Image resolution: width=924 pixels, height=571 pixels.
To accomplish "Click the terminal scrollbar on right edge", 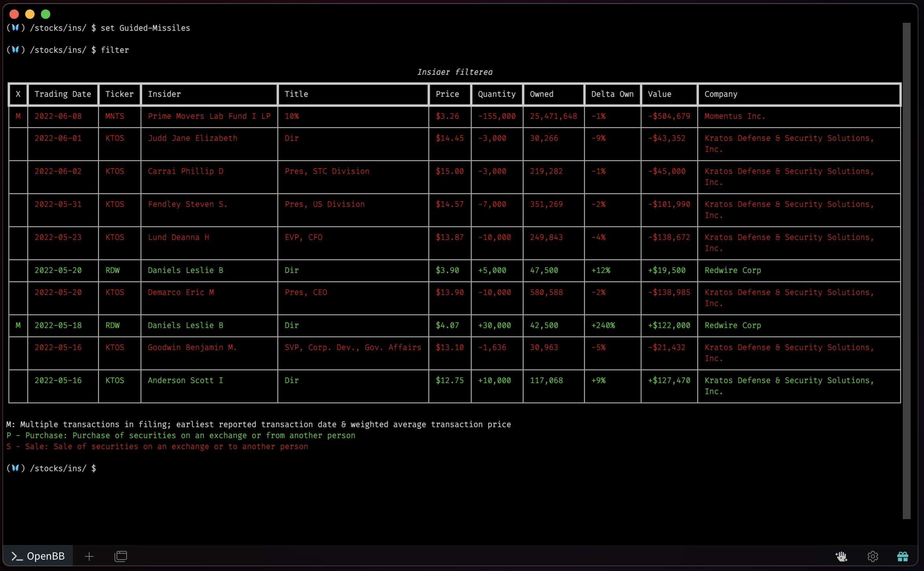I will tap(906, 271).
